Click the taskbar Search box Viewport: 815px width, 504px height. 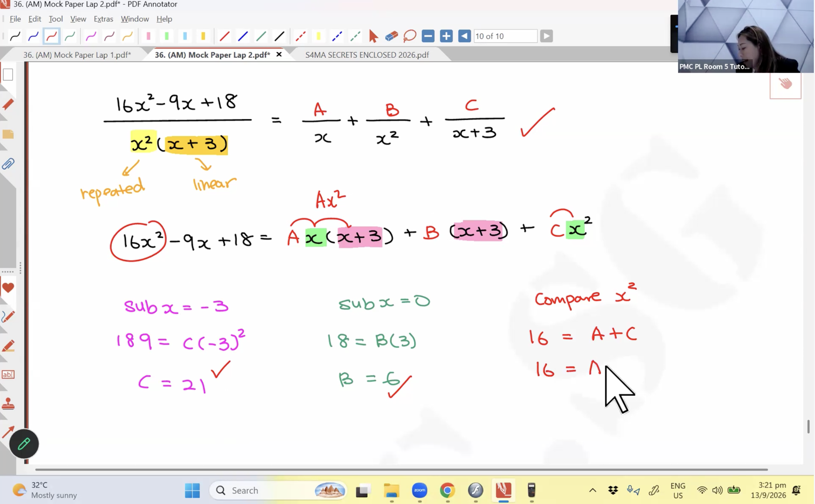coord(278,491)
